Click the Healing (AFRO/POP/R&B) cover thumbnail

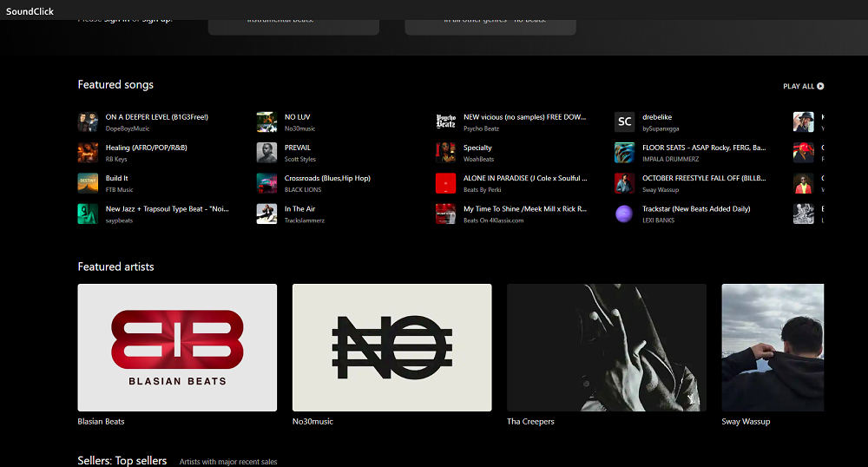click(88, 153)
